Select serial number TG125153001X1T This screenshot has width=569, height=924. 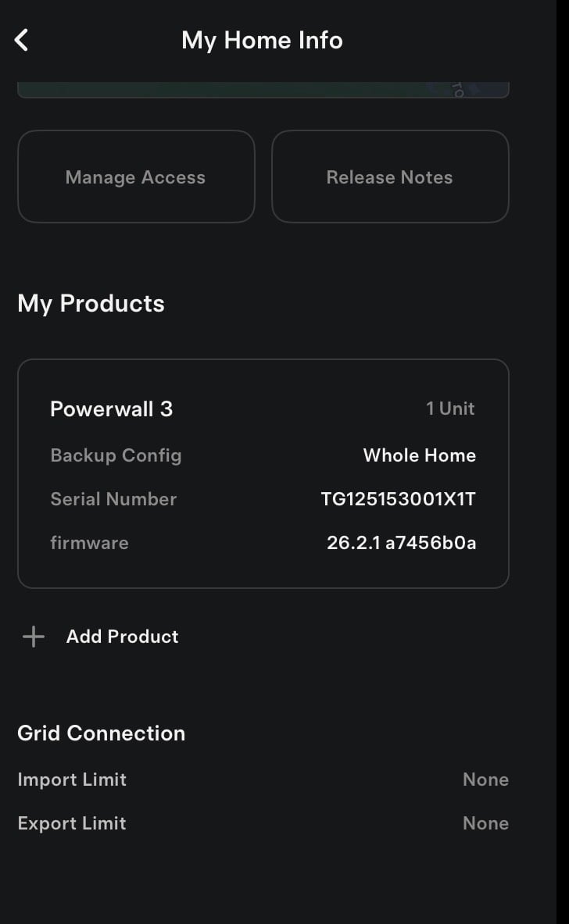(x=398, y=499)
